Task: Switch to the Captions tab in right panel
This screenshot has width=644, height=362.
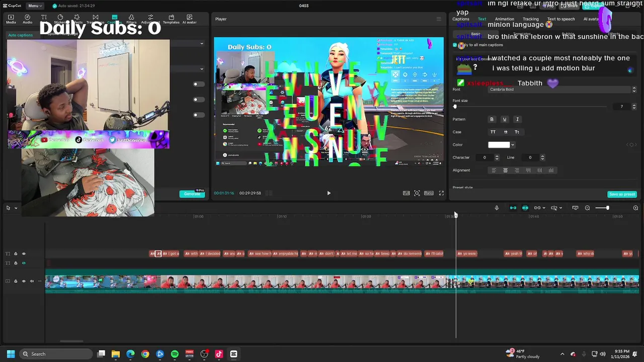Action: pyautogui.click(x=460, y=19)
